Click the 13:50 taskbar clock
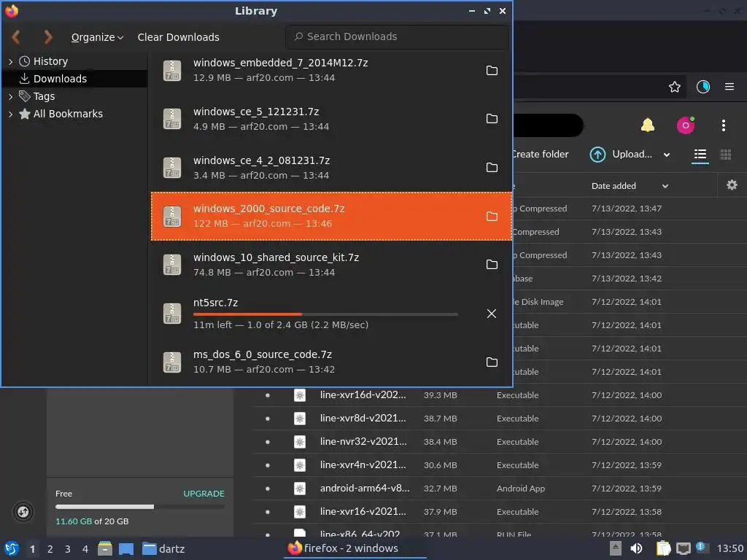The image size is (747, 560). 730,549
